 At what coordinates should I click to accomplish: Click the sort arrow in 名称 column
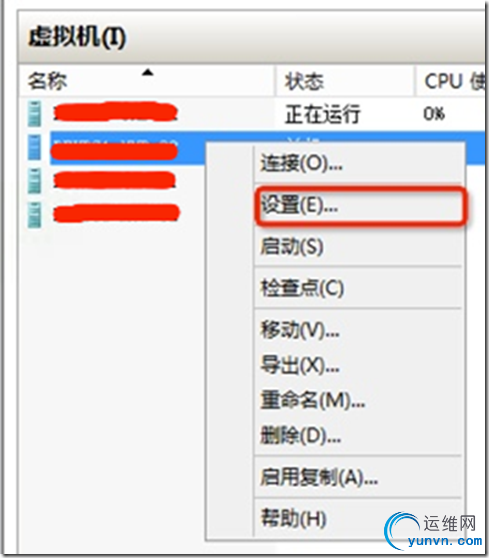pos(147,73)
